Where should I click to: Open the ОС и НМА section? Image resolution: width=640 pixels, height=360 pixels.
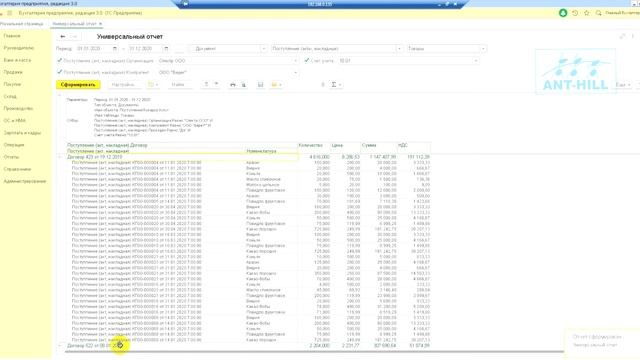coord(15,121)
